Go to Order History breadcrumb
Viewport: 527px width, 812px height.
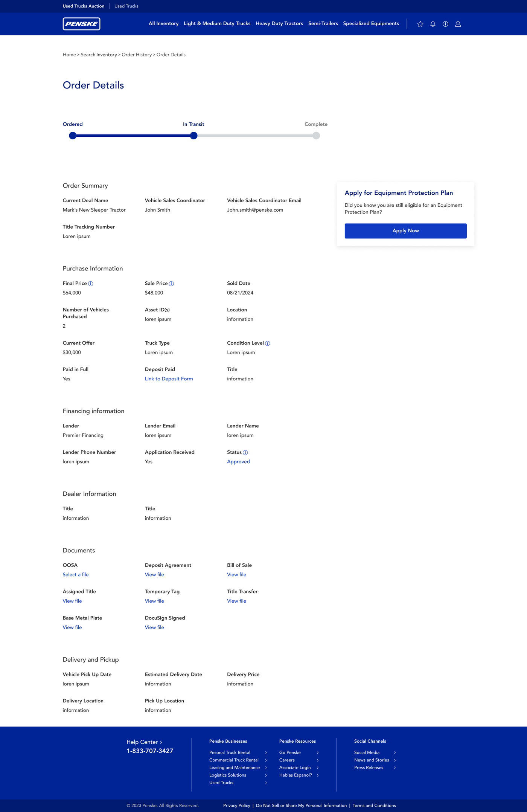137,55
